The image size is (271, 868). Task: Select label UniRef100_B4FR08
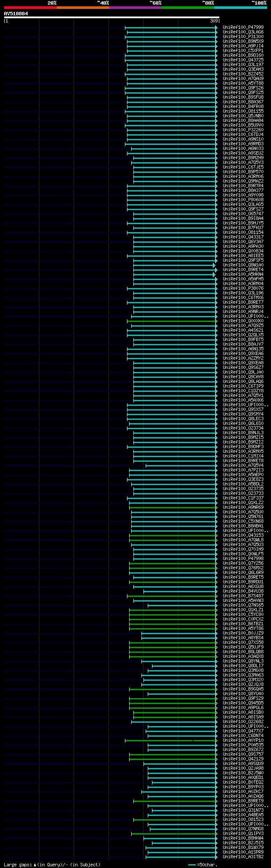click(x=243, y=106)
